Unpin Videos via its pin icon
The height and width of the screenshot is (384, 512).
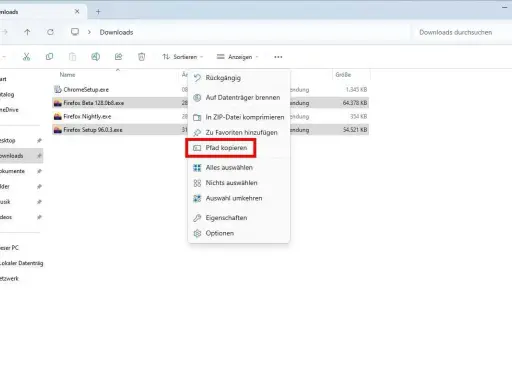click(39, 217)
